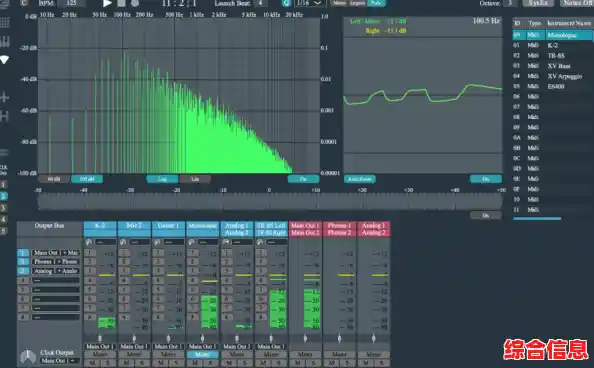Viewport: 594px width, 368px height.
Task: Adjust the Monologue channel pan slider
Action: pyautogui.click(x=203, y=338)
